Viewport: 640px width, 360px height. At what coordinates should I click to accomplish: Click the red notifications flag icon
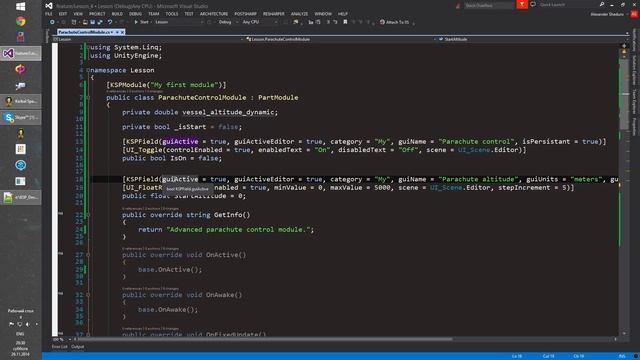522,4
